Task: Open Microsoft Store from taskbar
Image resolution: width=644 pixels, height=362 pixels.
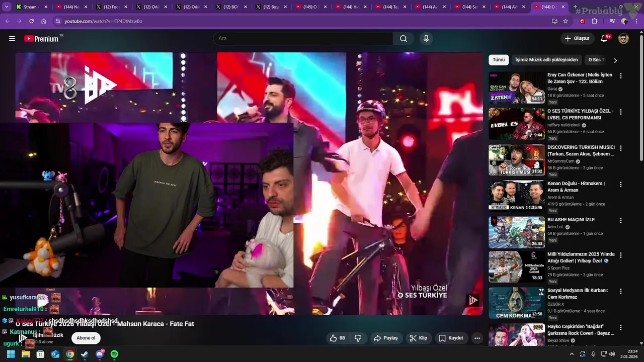Action: tap(40, 354)
